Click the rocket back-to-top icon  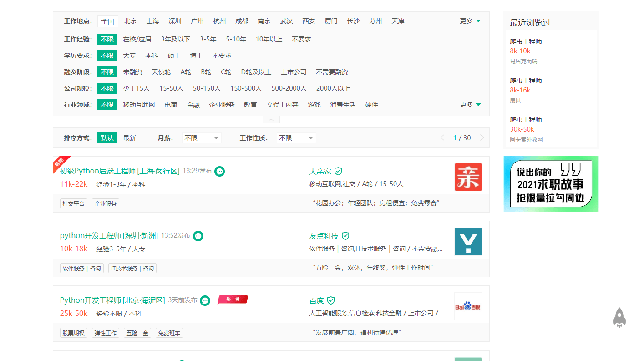(619, 318)
